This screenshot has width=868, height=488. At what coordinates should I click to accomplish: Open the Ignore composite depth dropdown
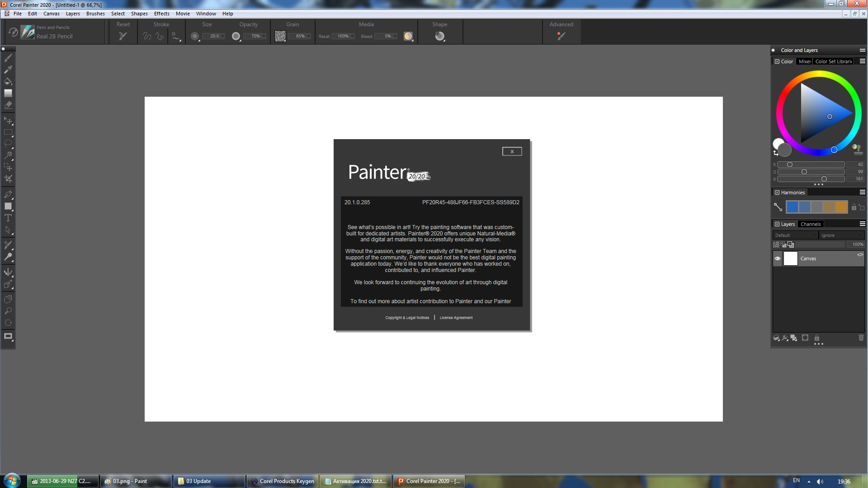841,235
